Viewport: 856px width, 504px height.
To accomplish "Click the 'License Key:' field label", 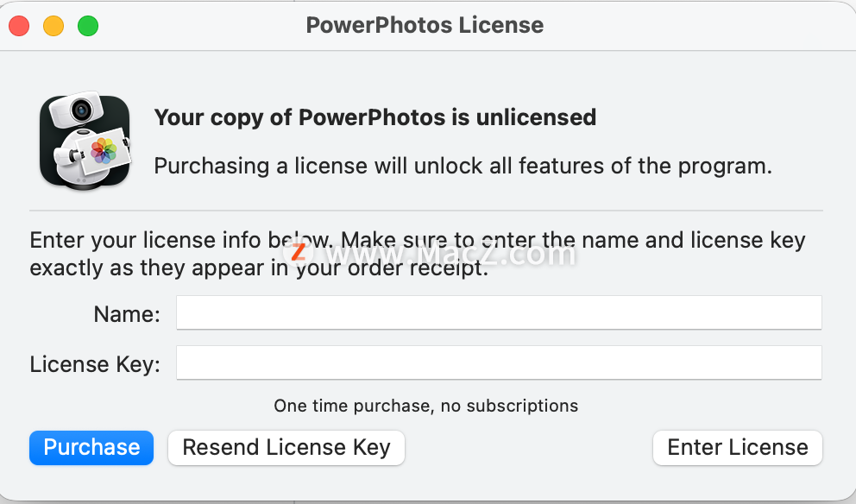I will (95, 364).
